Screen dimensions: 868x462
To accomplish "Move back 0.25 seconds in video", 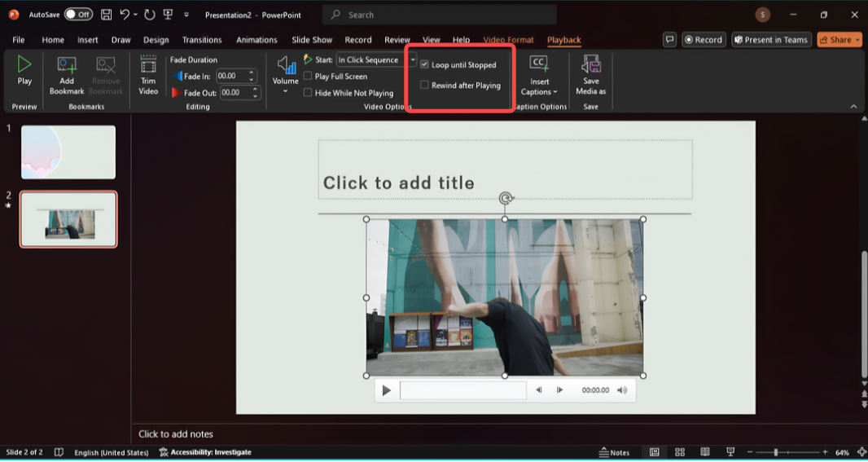I will (538, 390).
